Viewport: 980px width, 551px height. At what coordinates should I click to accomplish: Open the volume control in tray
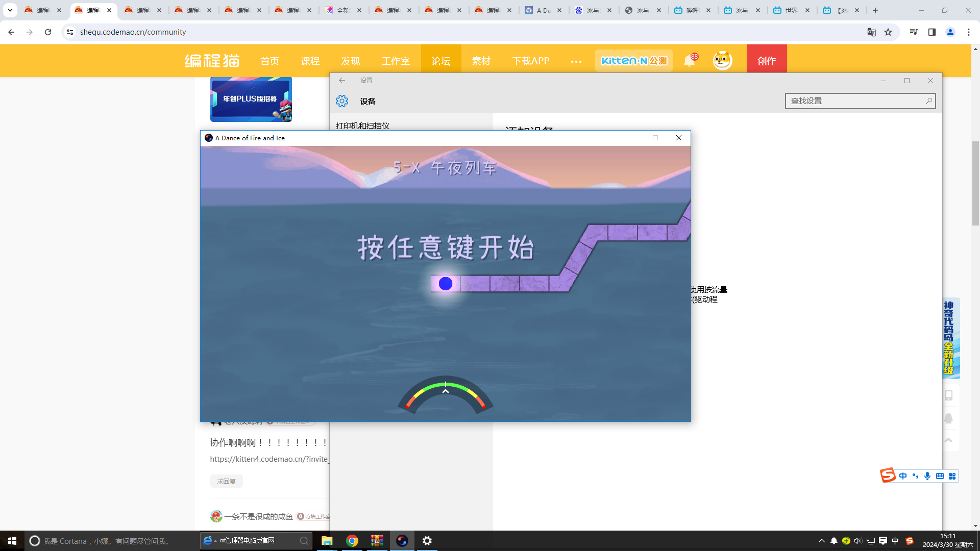click(x=858, y=541)
